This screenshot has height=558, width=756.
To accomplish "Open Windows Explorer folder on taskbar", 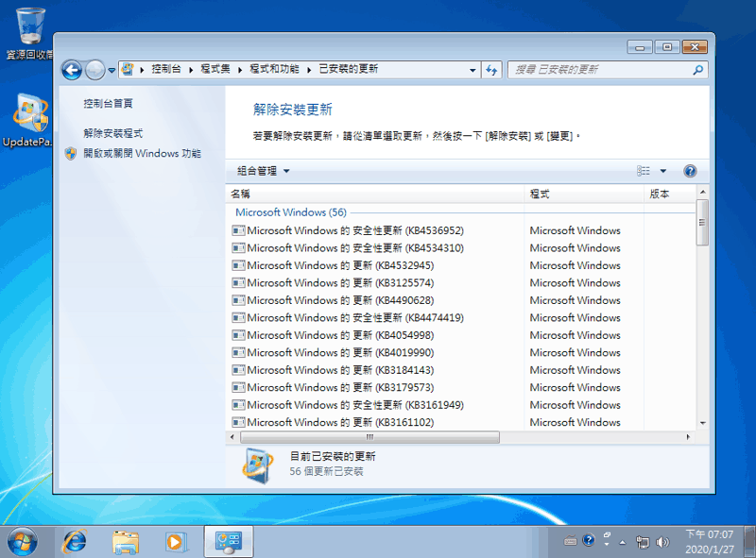I will (126, 543).
